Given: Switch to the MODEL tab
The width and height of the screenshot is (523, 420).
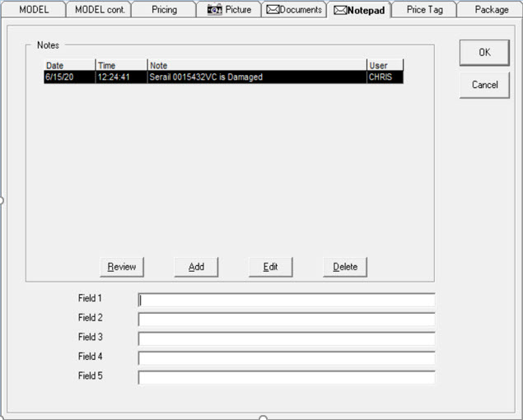Looking at the screenshot, I should coord(33,9).
